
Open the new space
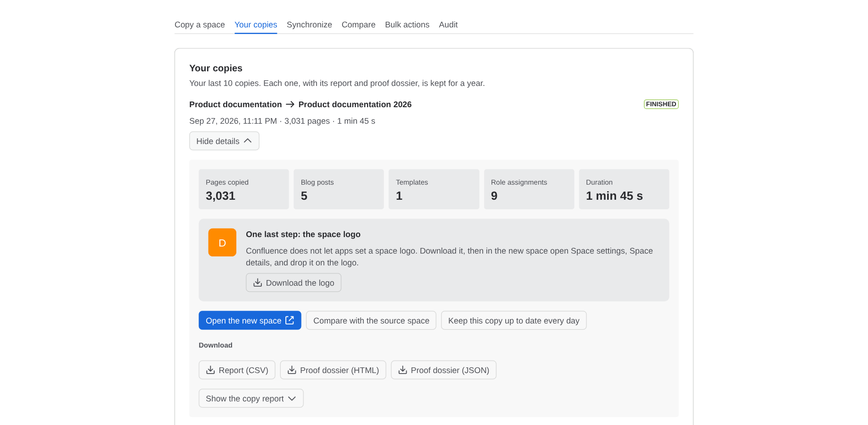pos(250,321)
